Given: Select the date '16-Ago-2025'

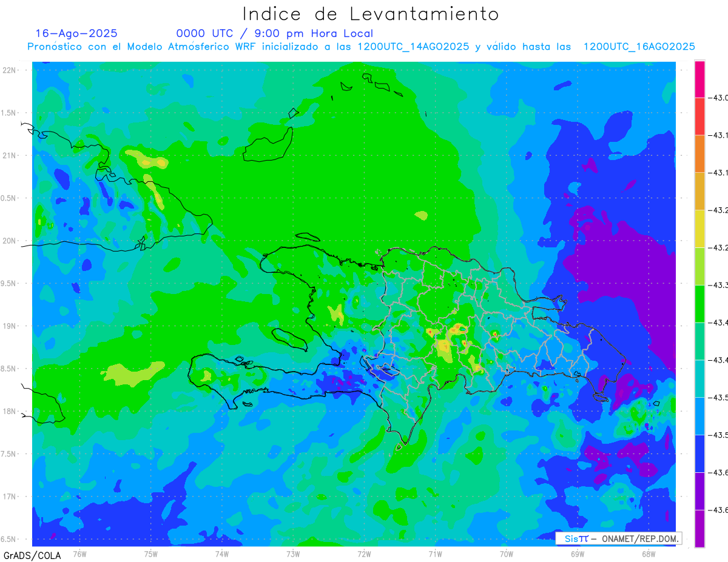Looking at the screenshot, I should [76, 33].
